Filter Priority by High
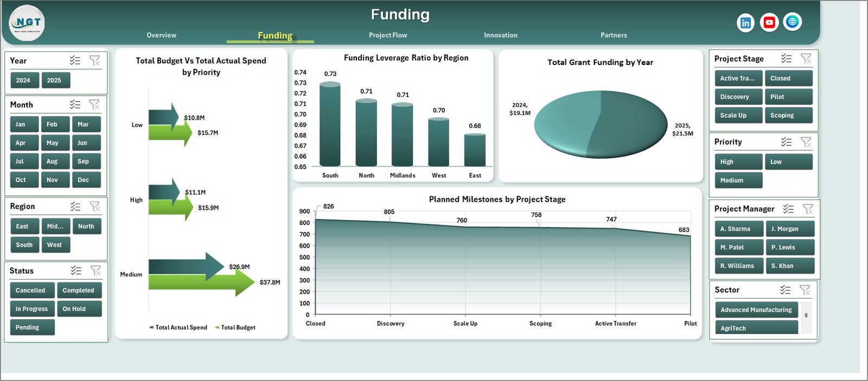The image size is (868, 381). tap(738, 162)
